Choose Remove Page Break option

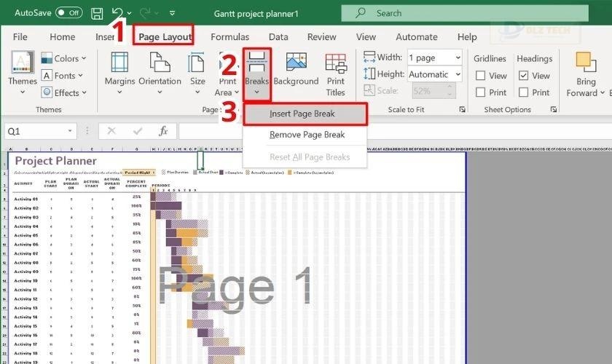307,135
